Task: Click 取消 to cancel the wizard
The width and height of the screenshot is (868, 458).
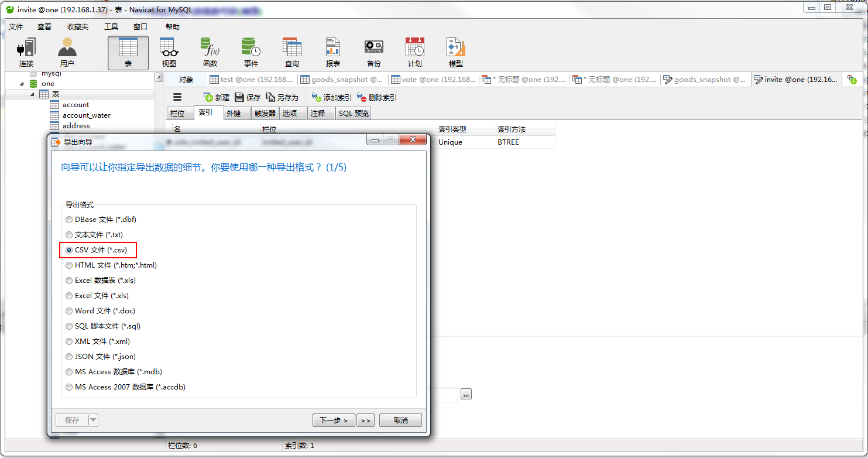Action: 400,421
